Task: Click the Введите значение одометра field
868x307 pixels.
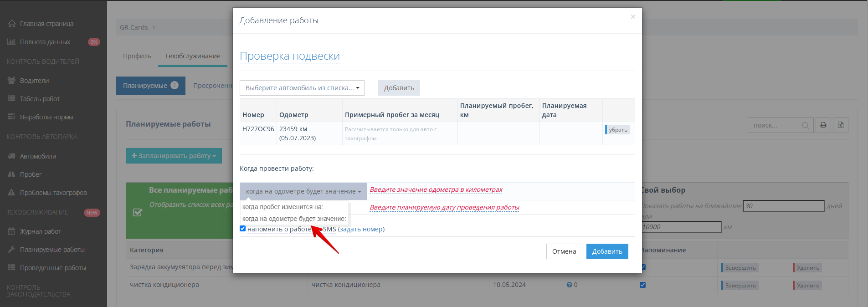Action: click(436, 190)
